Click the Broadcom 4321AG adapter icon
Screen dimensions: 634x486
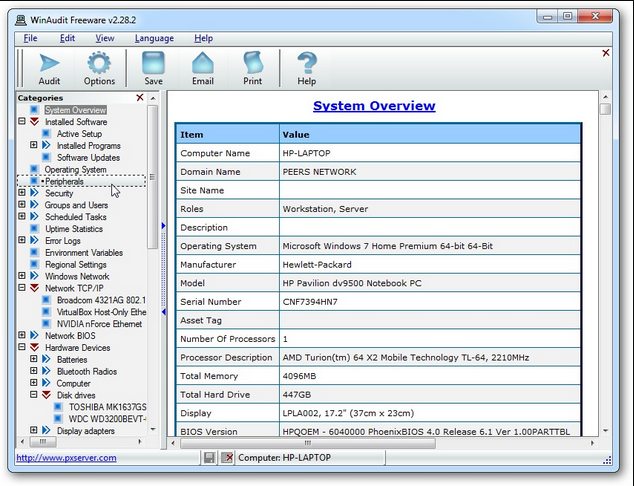pyautogui.click(x=46, y=300)
